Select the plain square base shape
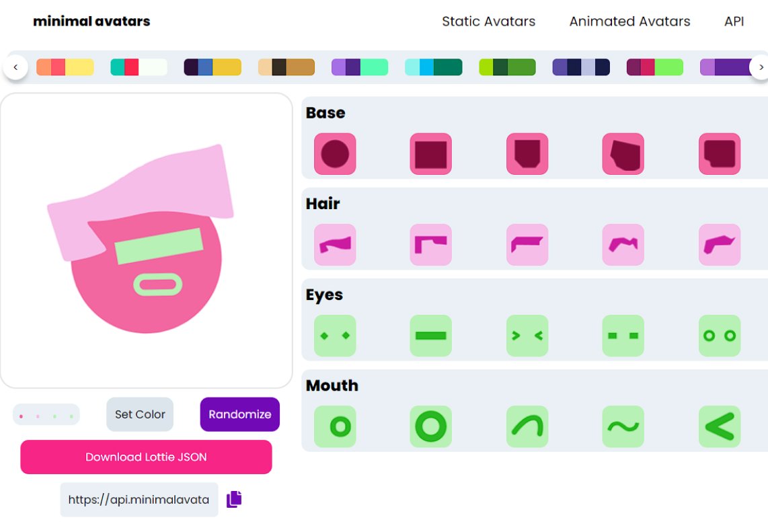The height and width of the screenshot is (532, 768). (x=431, y=154)
